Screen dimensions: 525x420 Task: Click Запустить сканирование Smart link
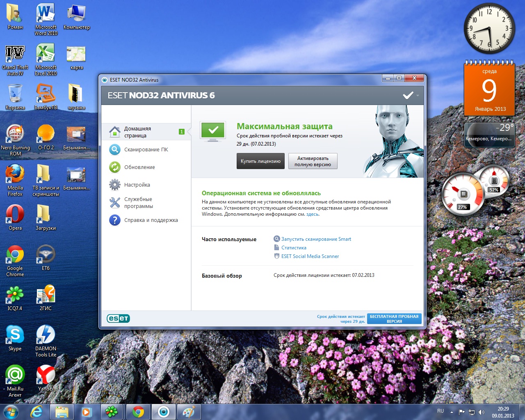pos(316,239)
